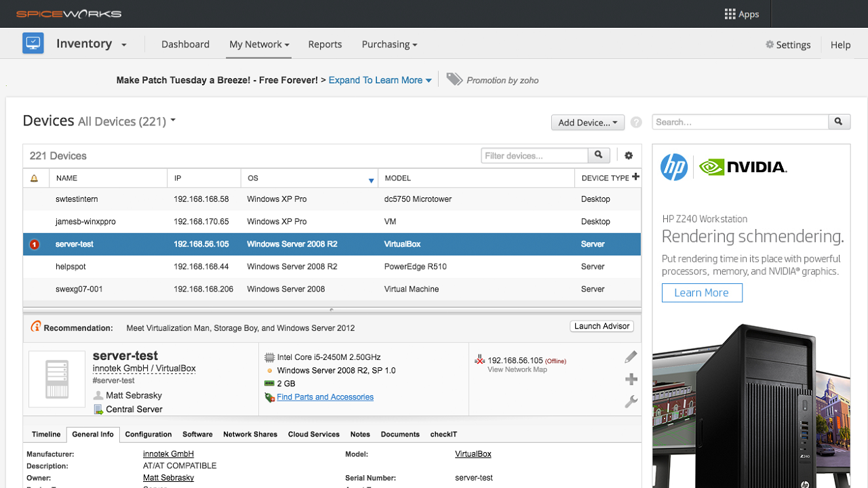Viewport: 868px width, 488px height.
Task: Switch to the checkIT tab
Action: point(443,434)
